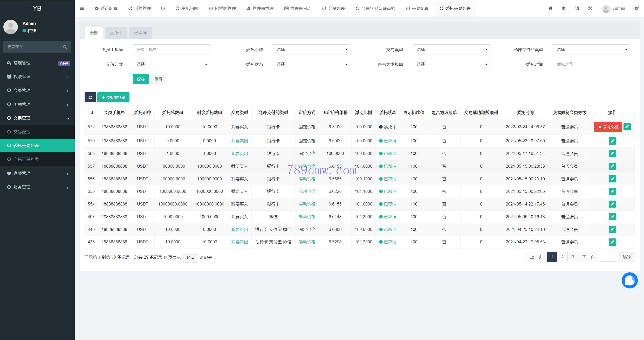Open the 委托币种 dropdown
The width and height of the screenshot is (644, 340).
coord(311,49)
